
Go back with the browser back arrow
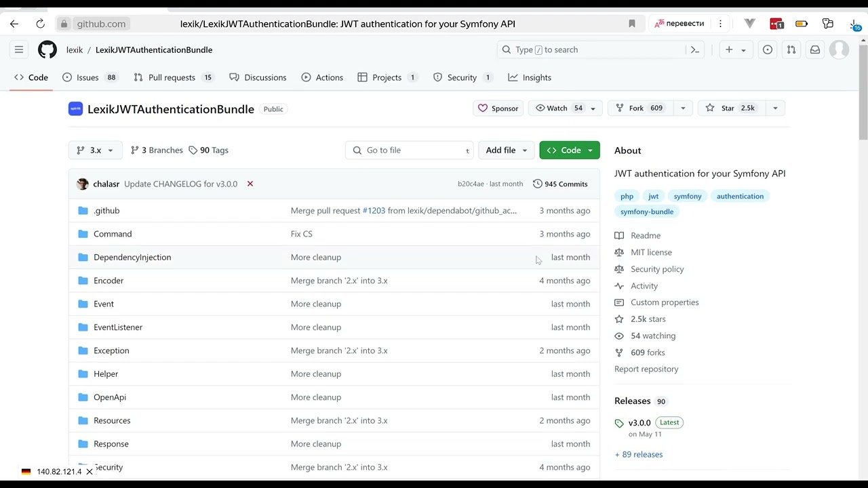click(x=14, y=24)
